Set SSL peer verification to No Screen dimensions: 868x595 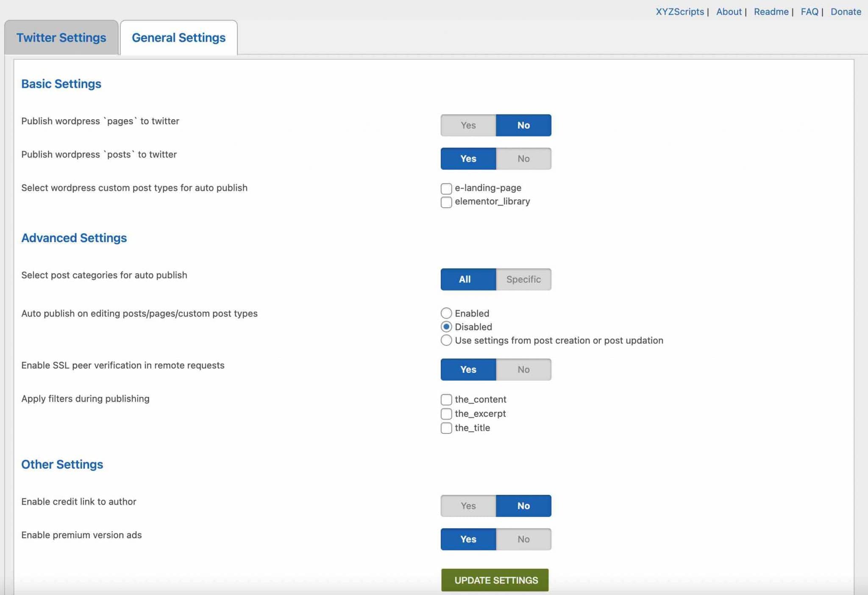tap(523, 369)
